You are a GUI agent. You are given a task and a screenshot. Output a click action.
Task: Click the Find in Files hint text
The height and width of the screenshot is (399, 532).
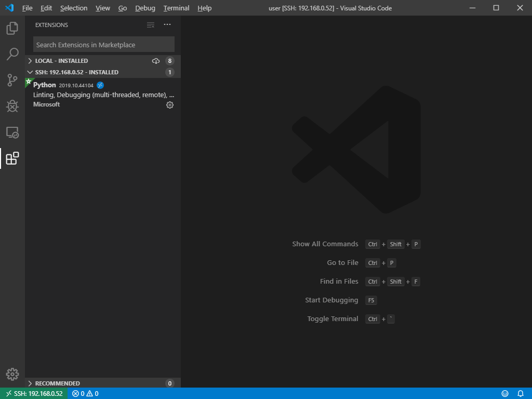[339, 281]
